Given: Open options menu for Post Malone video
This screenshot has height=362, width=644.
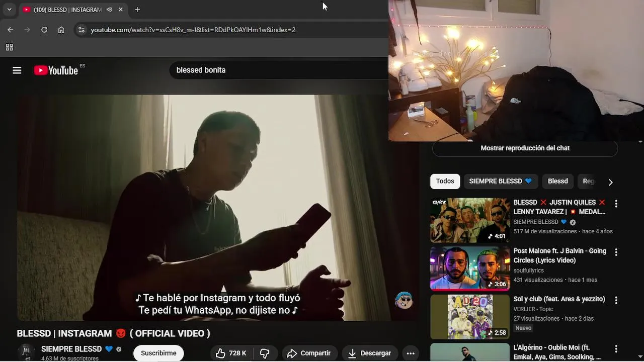Looking at the screenshot, I should tap(616, 252).
